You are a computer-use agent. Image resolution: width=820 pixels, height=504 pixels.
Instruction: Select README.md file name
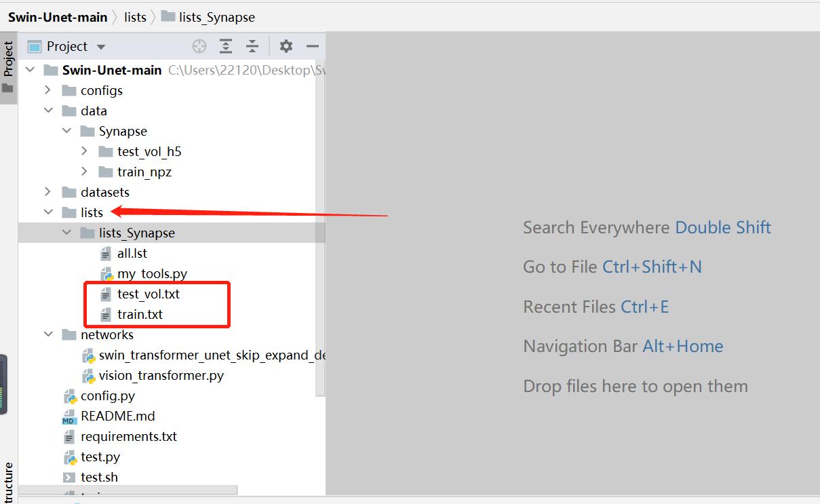coord(118,416)
